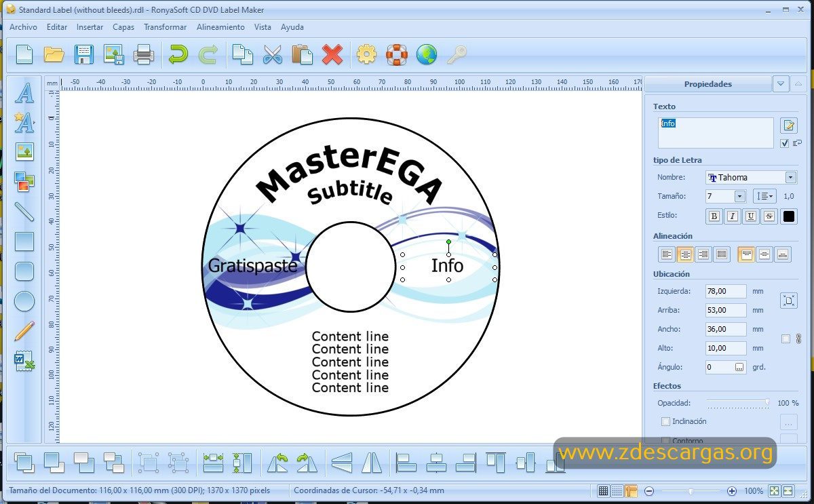The image size is (814, 504).
Task: Open the website via the globe icon
Action: click(x=426, y=54)
